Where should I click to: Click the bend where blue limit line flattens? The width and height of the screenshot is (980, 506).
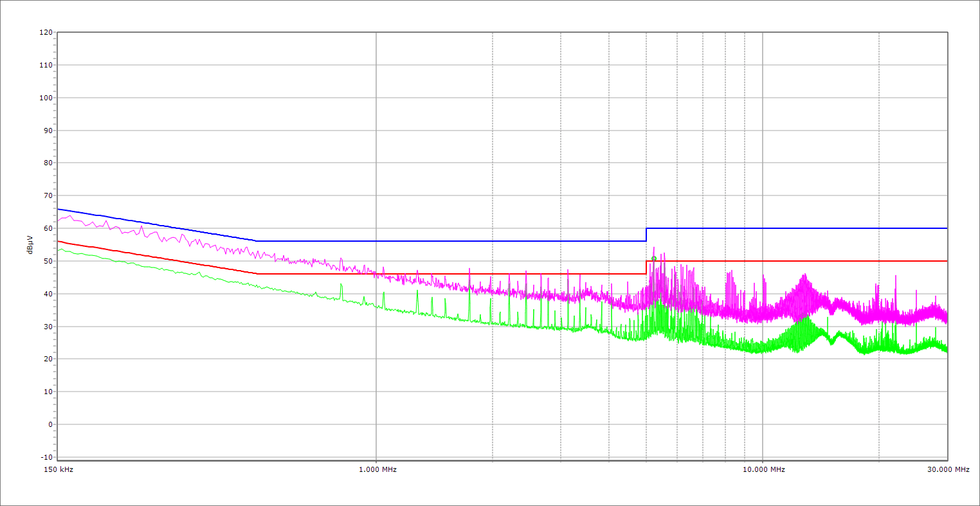257,241
